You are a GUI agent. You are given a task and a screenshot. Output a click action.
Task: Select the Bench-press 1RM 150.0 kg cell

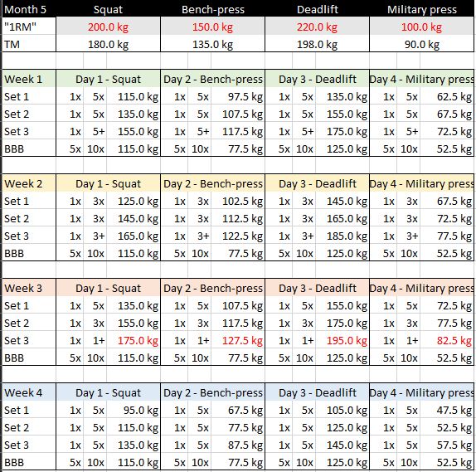212,27
